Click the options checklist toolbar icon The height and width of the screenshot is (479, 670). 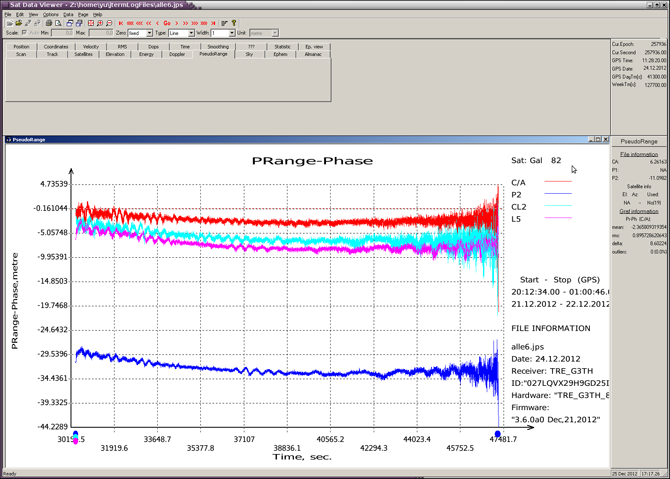point(224,23)
